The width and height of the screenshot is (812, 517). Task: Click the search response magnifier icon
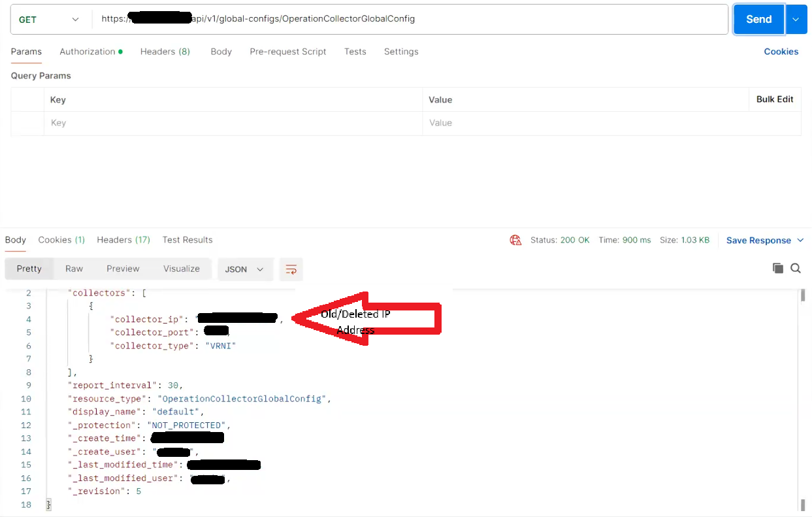coord(796,268)
